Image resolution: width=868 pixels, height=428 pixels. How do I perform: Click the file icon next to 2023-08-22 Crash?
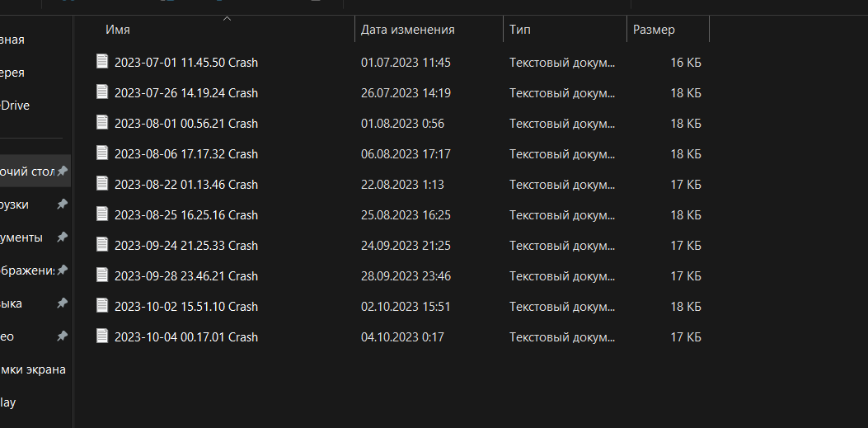[x=102, y=184]
